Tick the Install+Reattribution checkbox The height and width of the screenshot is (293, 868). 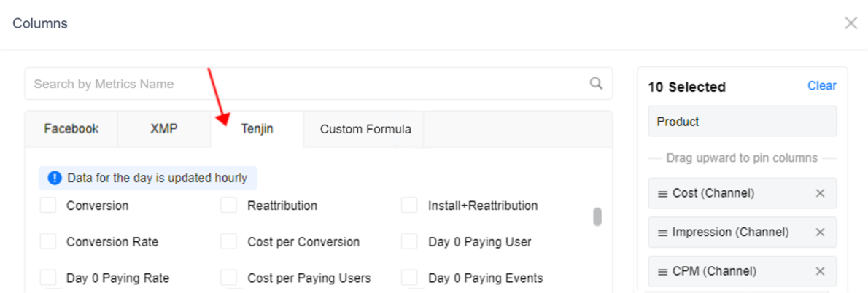[409, 205]
